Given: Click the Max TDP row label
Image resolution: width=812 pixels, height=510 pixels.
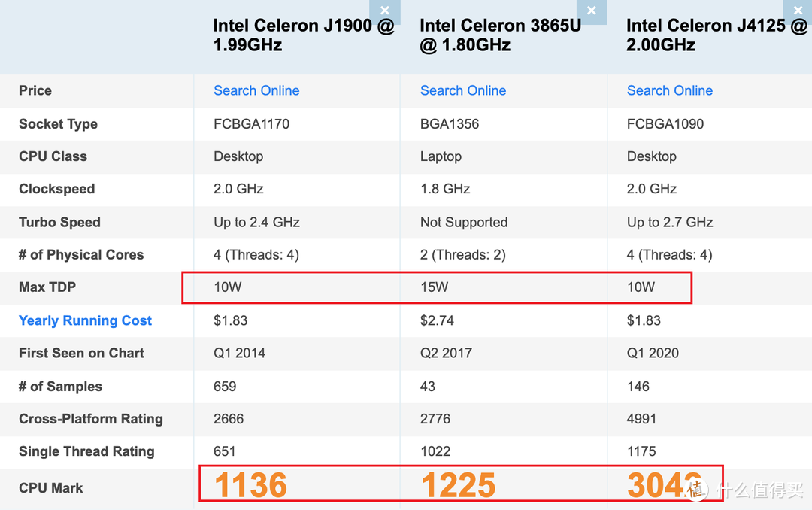Looking at the screenshot, I should 47,287.
